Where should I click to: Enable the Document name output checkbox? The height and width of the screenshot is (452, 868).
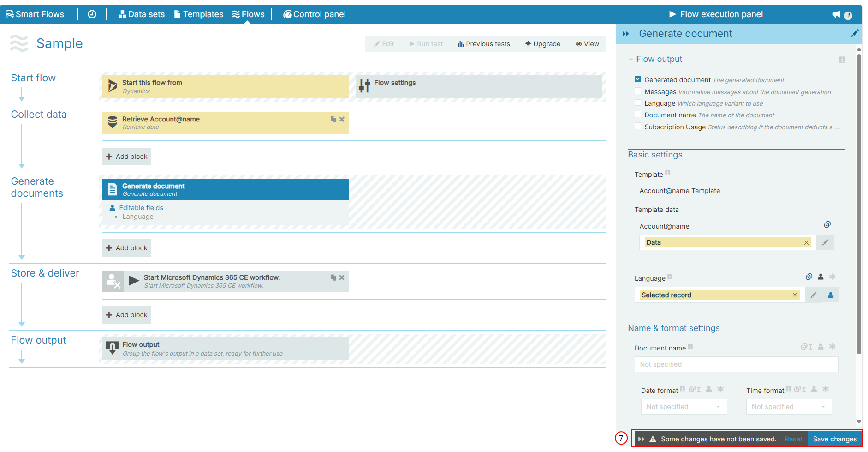click(638, 115)
